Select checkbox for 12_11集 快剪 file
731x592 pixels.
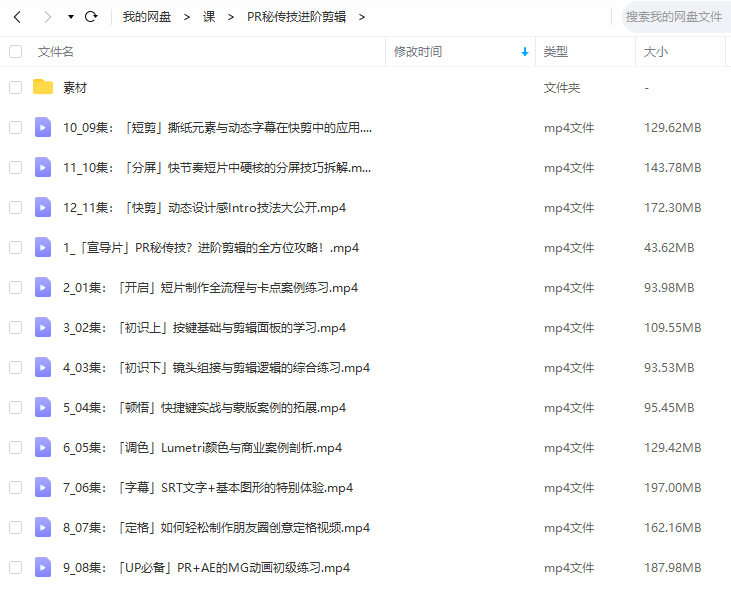[x=15, y=207]
